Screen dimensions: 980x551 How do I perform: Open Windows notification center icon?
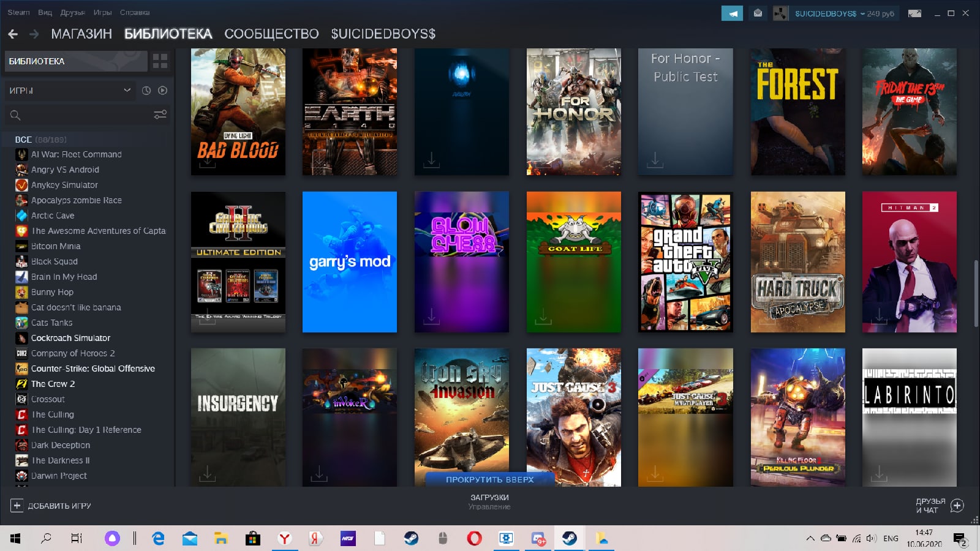point(960,539)
